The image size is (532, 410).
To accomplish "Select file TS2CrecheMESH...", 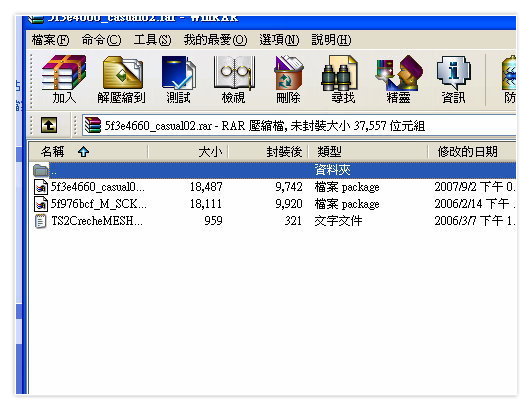I will pos(97,221).
